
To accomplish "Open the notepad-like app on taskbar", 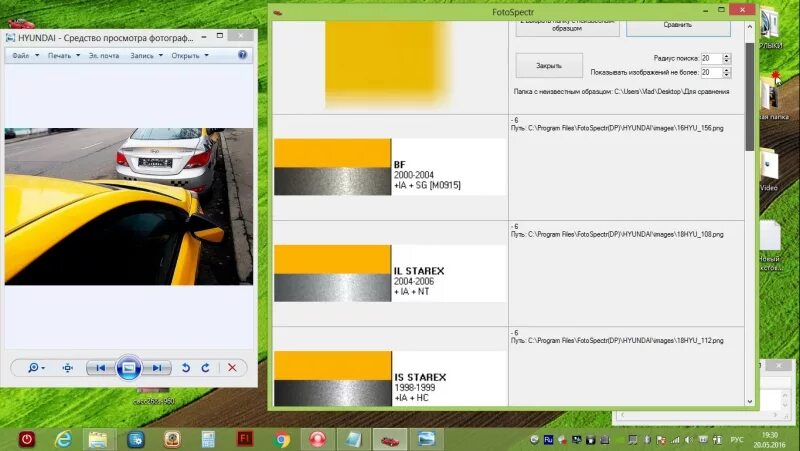I will (354, 439).
